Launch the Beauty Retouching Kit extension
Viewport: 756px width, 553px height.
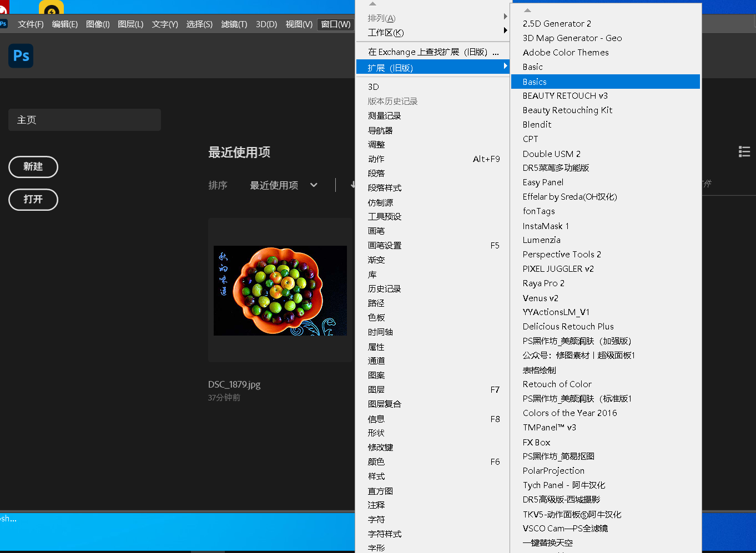click(x=567, y=110)
